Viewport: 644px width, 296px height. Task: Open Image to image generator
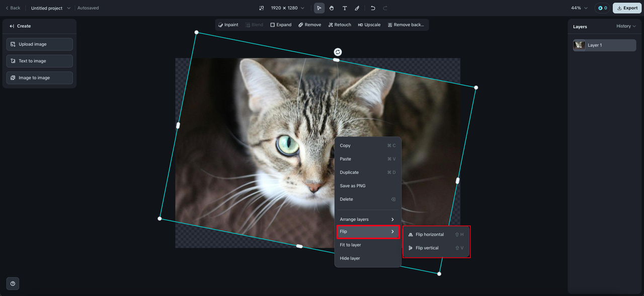pyautogui.click(x=40, y=78)
